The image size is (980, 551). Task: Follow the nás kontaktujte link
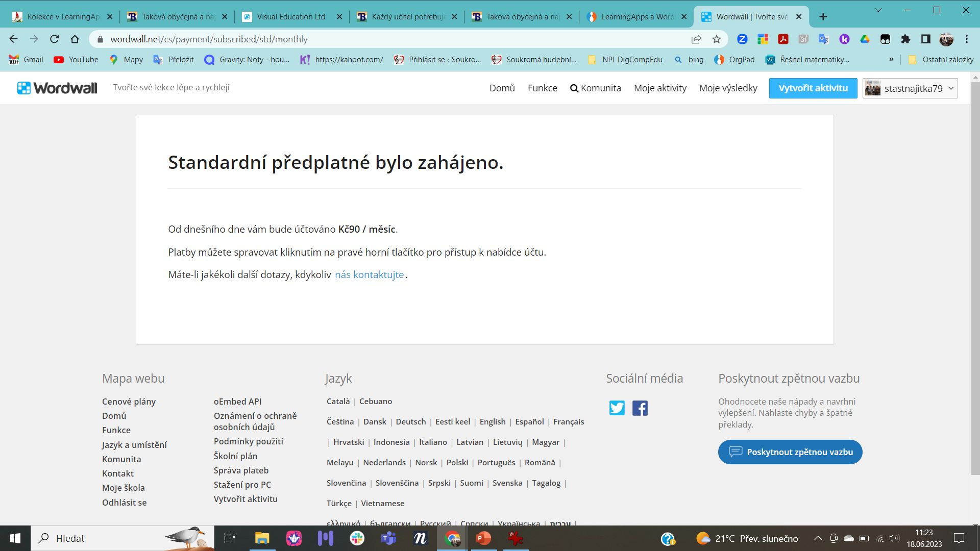[x=369, y=274]
